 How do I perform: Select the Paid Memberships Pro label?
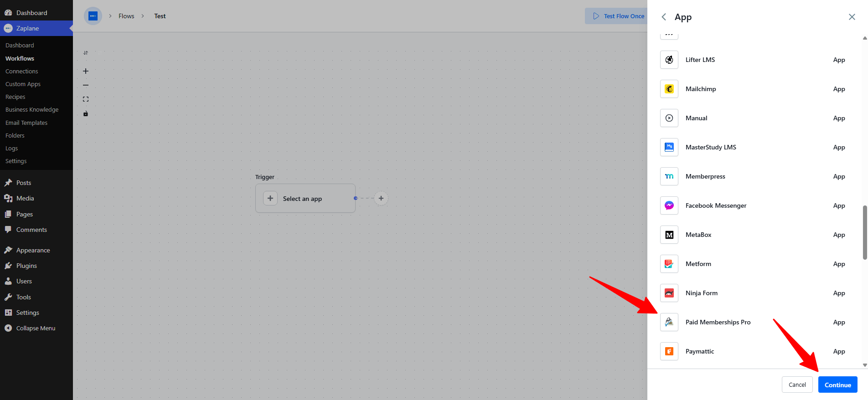coord(718,322)
